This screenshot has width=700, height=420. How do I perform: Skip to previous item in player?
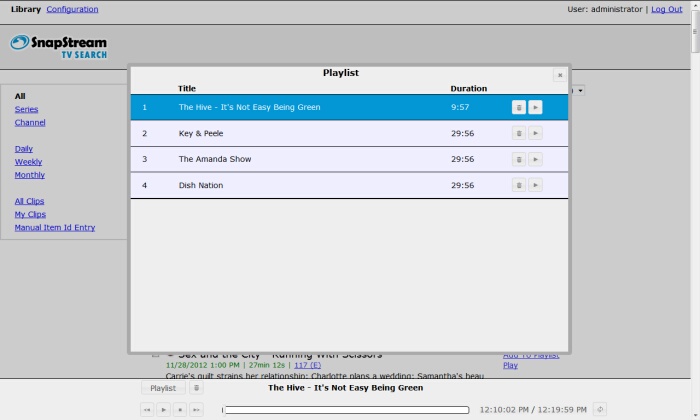pos(147,410)
